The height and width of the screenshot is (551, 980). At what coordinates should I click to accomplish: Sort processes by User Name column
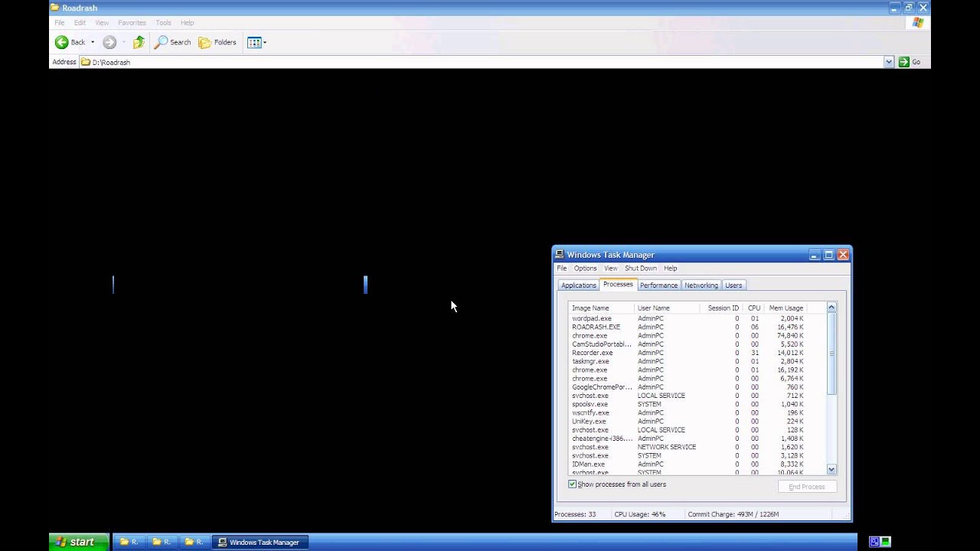(667, 308)
